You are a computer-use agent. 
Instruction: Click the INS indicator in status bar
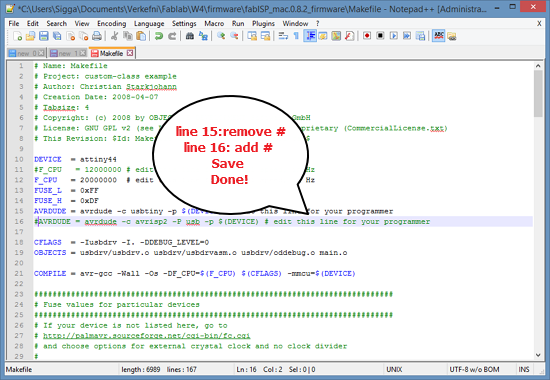point(524,369)
